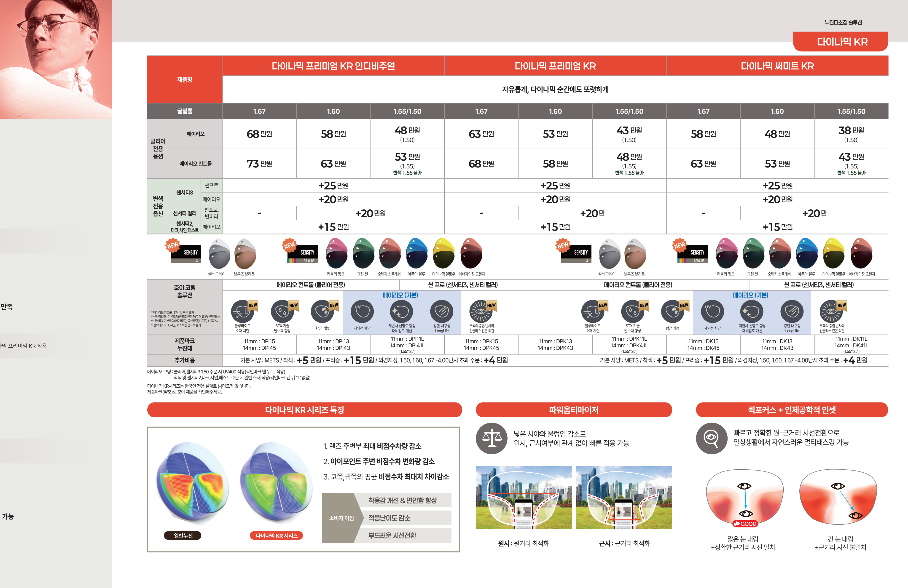Click the leftmost SENSITY COLOURS logo
Image resolution: width=908 pixels, height=588 pixels.
pos(303,253)
